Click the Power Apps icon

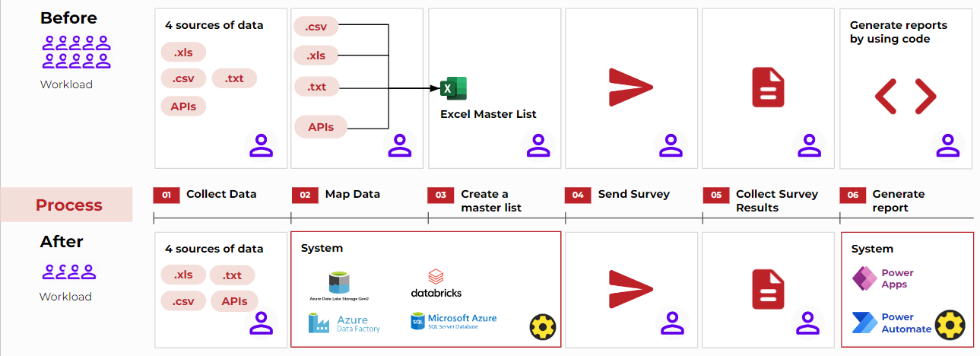tap(864, 279)
